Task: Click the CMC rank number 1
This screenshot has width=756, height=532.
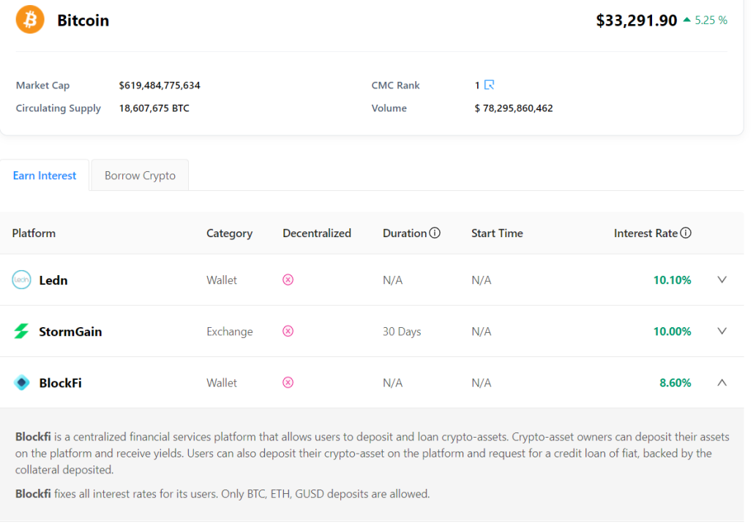Action: 477,86
